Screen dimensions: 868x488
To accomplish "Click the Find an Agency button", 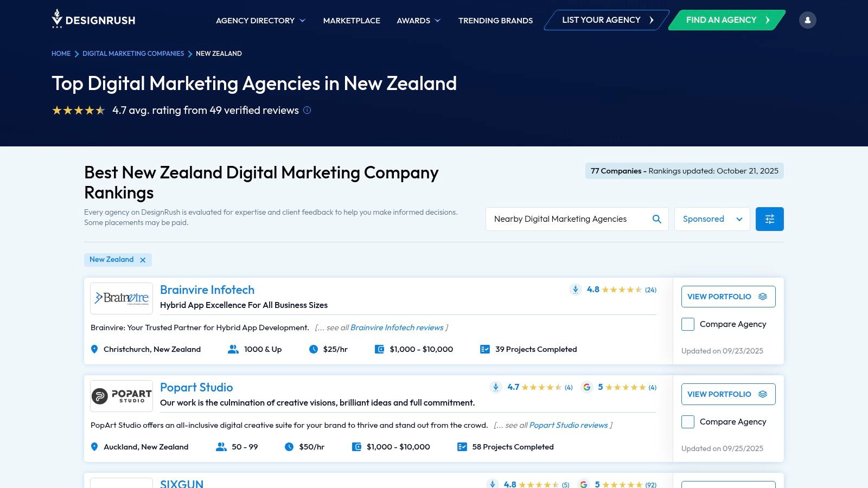I will [x=727, y=20].
